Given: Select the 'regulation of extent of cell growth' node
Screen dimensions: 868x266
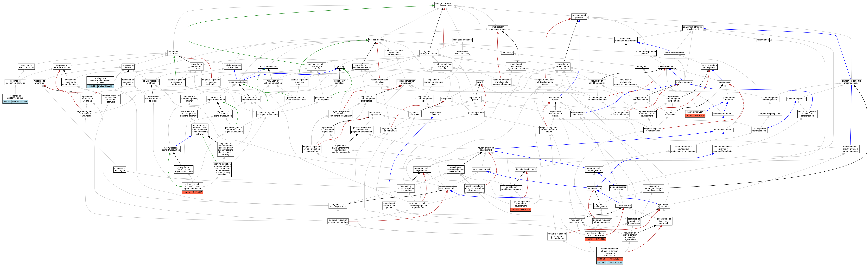Looking at the screenshot, I should tap(389, 206).
